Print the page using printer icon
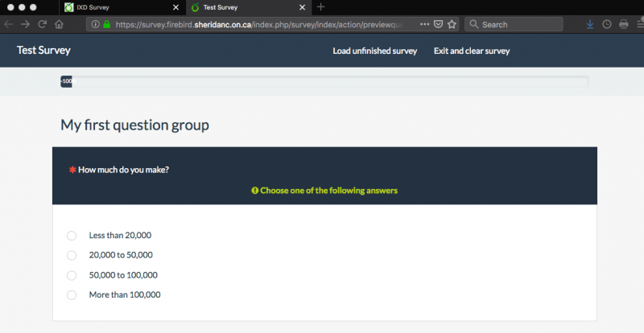Image resolution: width=644 pixels, height=333 pixels. (x=623, y=24)
